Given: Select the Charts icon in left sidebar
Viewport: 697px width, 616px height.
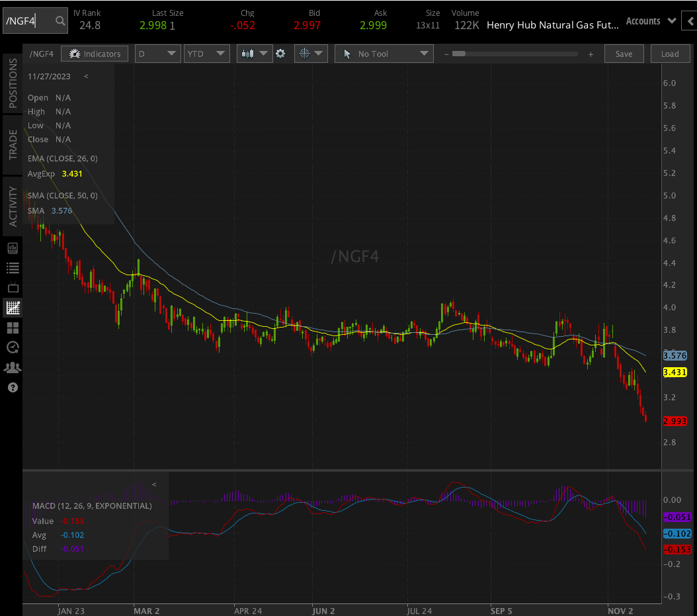Looking at the screenshot, I should tap(13, 308).
